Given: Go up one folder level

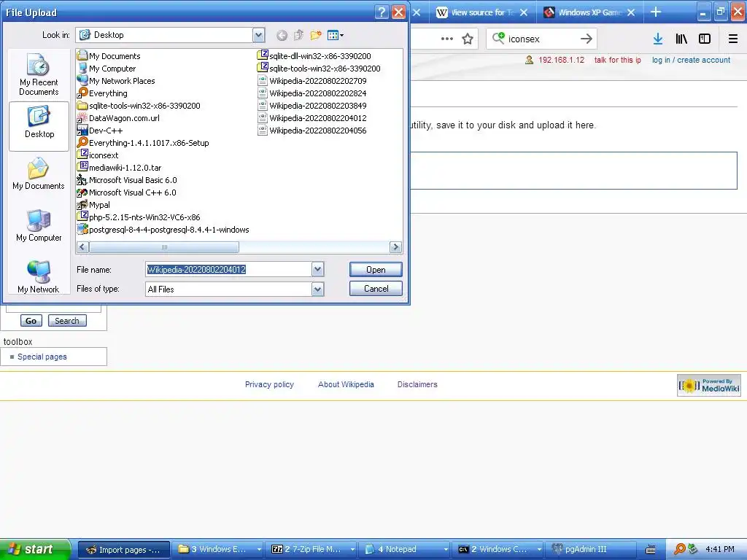Looking at the screenshot, I should pos(298,35).
